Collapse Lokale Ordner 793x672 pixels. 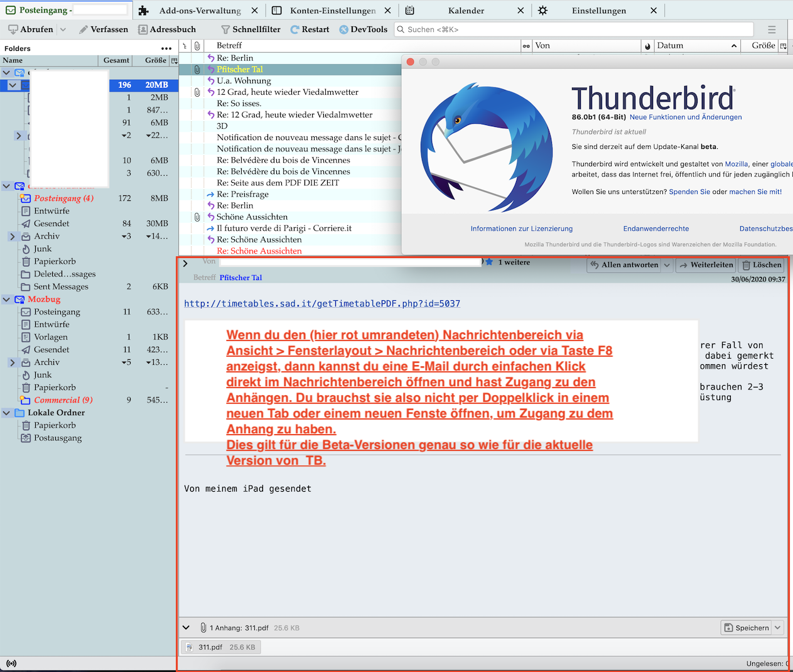point(7,413)
